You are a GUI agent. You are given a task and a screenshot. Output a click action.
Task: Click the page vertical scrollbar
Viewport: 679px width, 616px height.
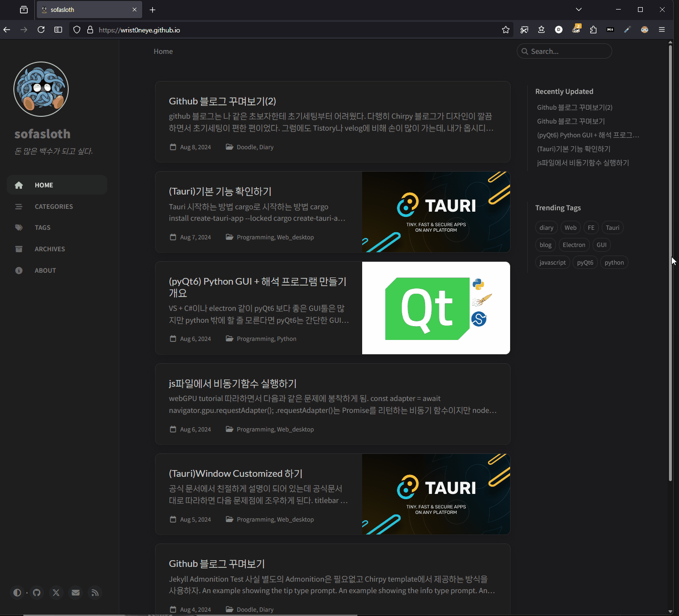tap(670, 263)
